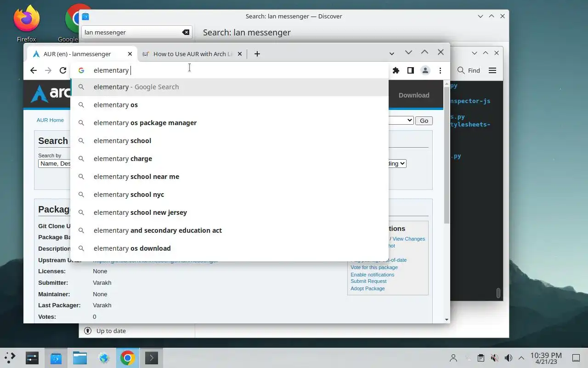Click Enable notifications link
The height and width of the screenshot is (368, 588).
[372, 275]
